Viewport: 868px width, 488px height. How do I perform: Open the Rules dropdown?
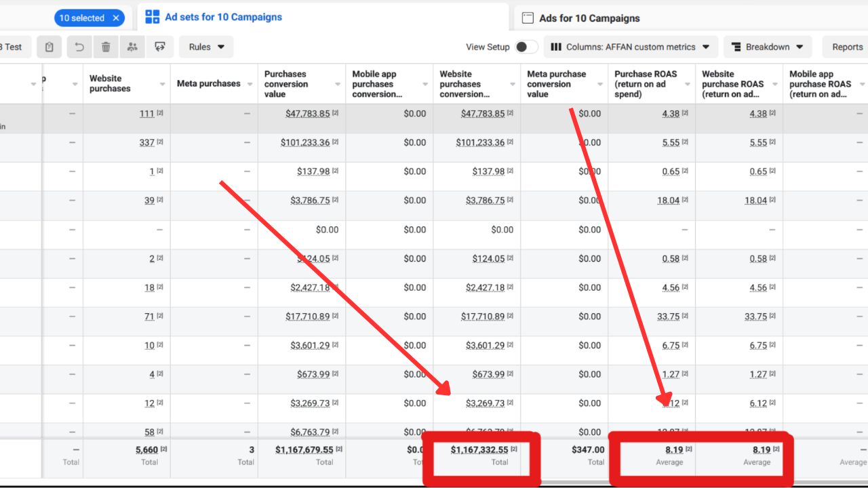pyautogui.click(x=206, y=47)
